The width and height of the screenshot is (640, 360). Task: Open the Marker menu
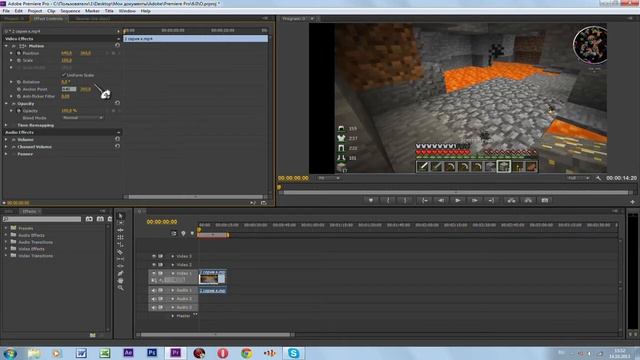[92, 11]
